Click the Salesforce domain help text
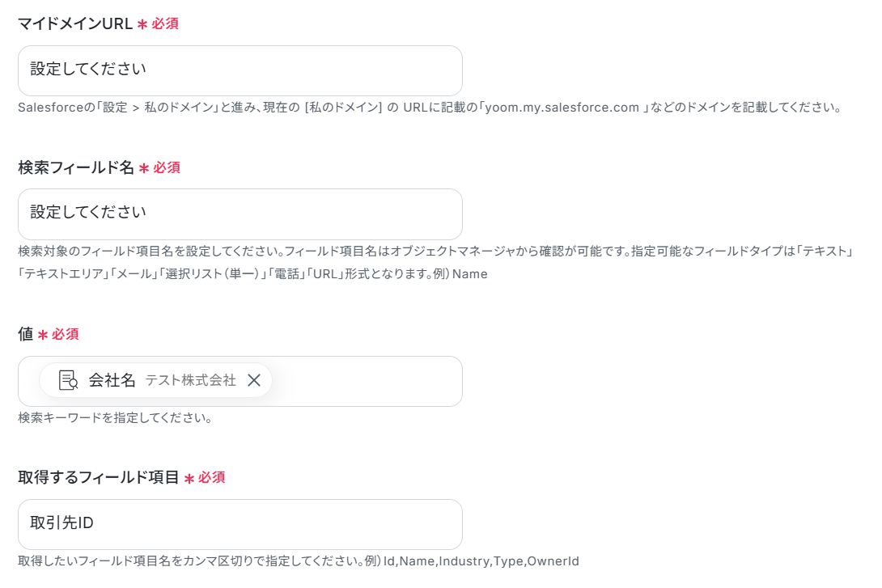The image size is (882, 588). pyautogui.click(x=430, y=108)
